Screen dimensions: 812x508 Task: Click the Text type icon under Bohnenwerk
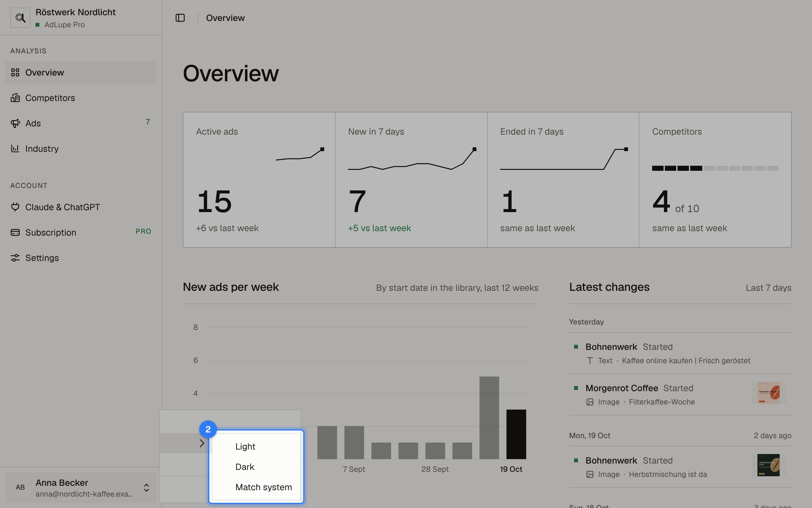click(x=590, y=360)
